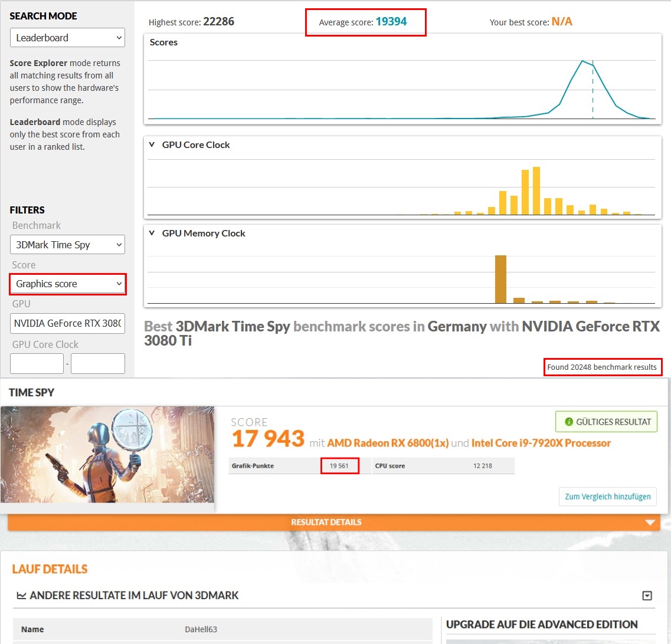Click the CPU score value 12 218
This screenshot has width=671, height=644.
[x=483, y=466]
